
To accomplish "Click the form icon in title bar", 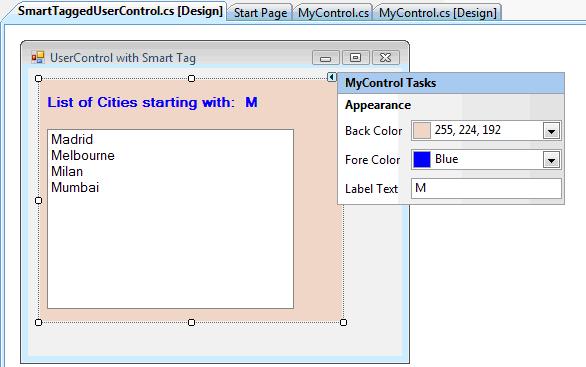I will (x=38, y=58).
